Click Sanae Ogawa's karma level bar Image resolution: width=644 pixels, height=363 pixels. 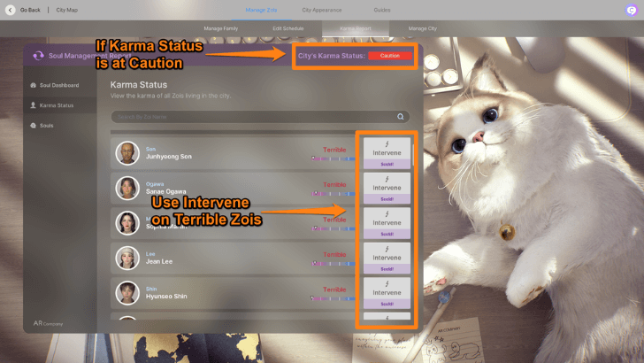[x=333, y=193]
